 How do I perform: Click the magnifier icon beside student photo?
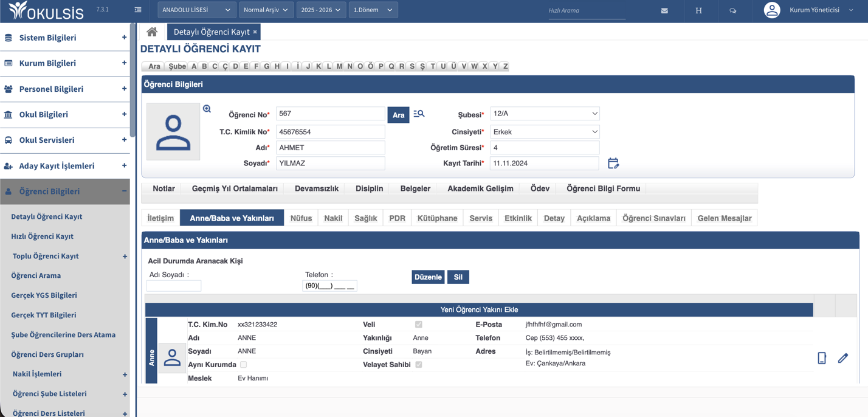[207, 109]
